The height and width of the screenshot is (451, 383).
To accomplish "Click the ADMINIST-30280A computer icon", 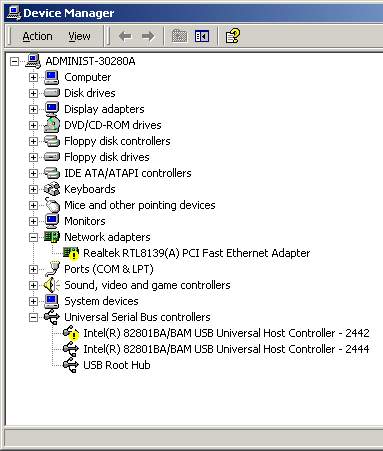I will click(x=33, y=61).
